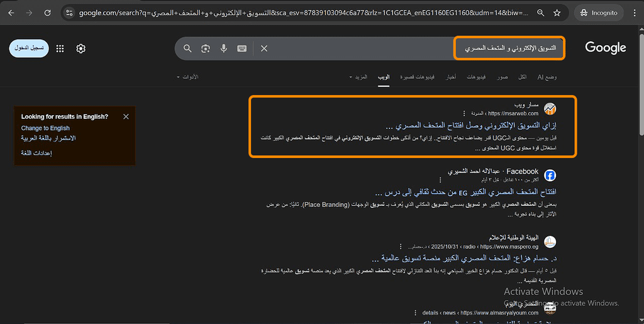The height and width of the screenshot is (324, 644).
Task: Go back with browser back arrow
Action: tap(11, 13)
